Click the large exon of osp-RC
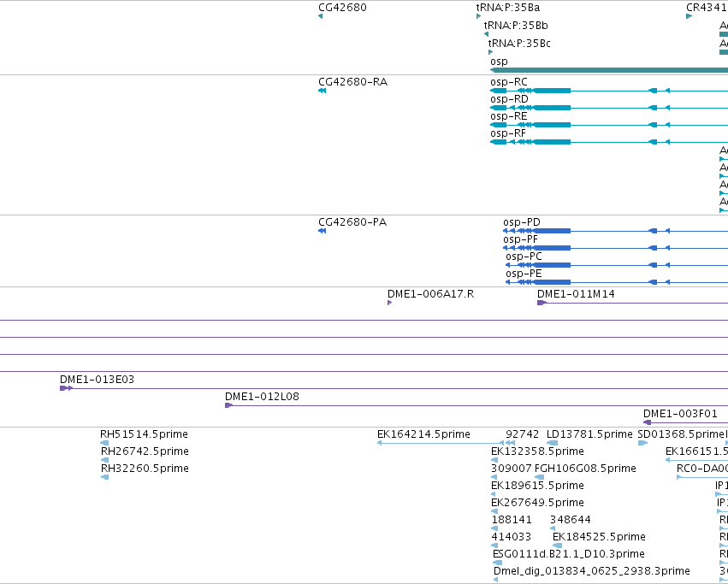This screenshot has width=728, height=584. 552,91
